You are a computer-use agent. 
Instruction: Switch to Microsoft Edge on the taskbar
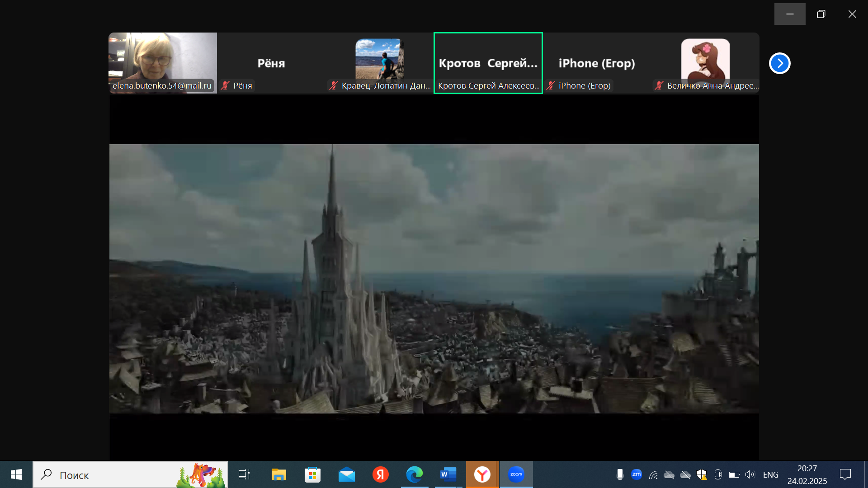tap(415, 474)
